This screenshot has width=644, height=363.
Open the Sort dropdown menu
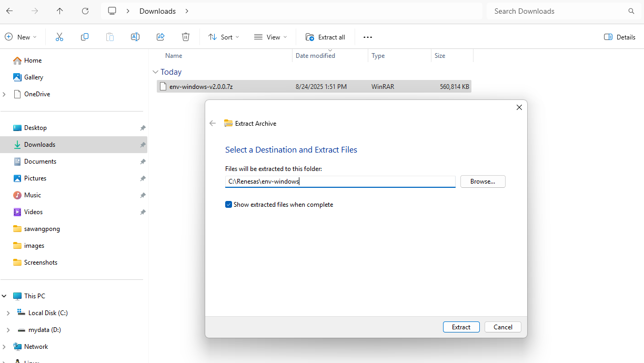[224, 37]
